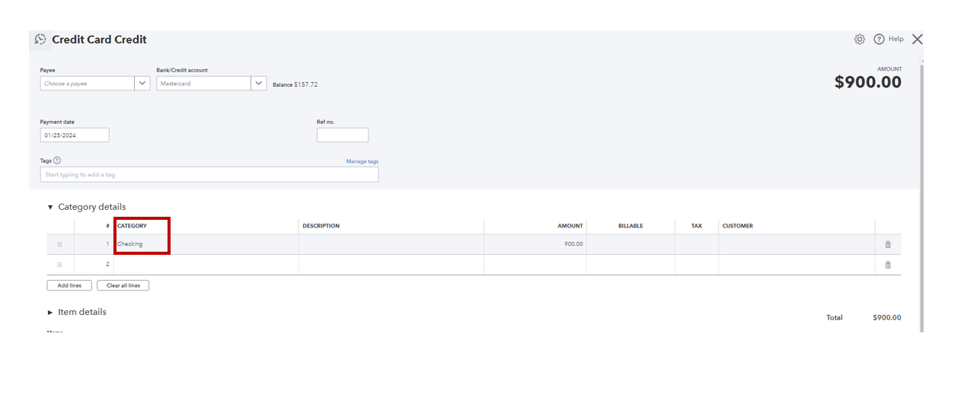Click the Add lines button
This screenshot has width=980, height=397.
pyautogui.click(x=69, y=286)
